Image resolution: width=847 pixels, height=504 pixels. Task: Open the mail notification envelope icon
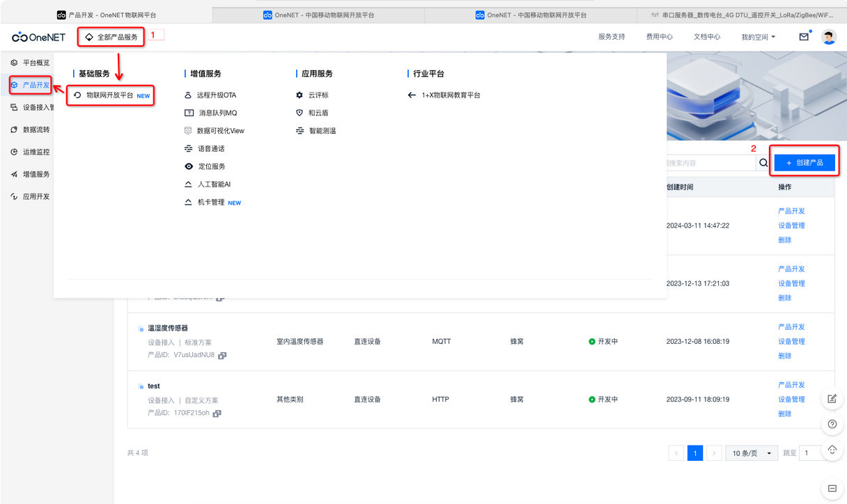click(x=805, y=36)
